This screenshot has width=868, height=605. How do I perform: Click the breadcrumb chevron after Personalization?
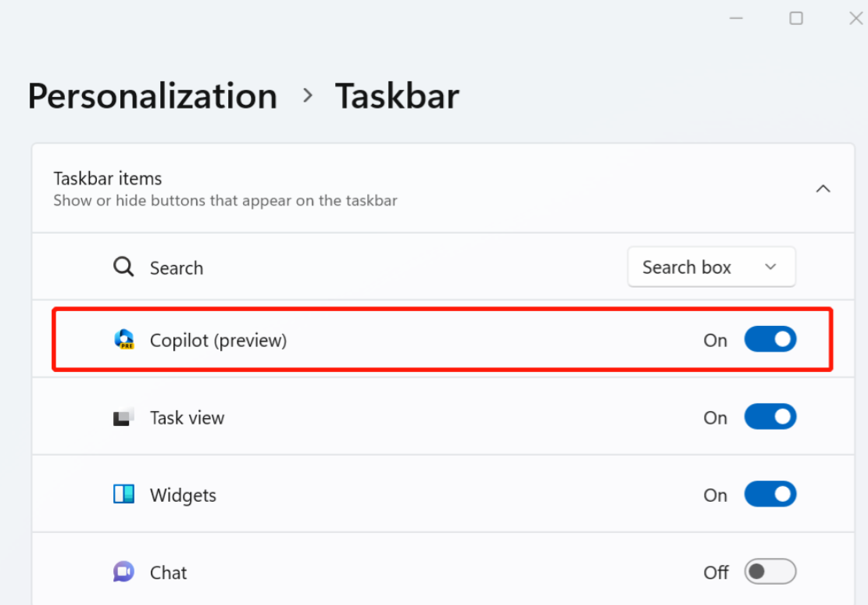click(308, 96)
